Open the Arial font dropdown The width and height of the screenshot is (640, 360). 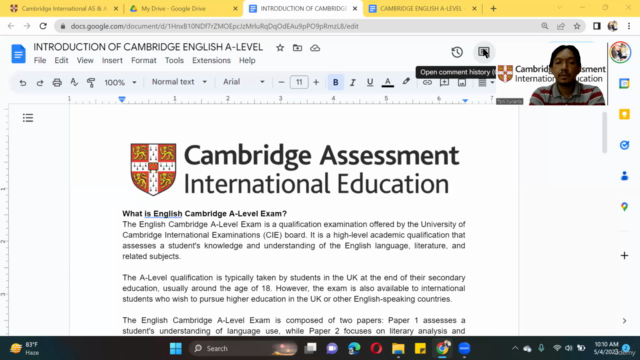[244, 82]
